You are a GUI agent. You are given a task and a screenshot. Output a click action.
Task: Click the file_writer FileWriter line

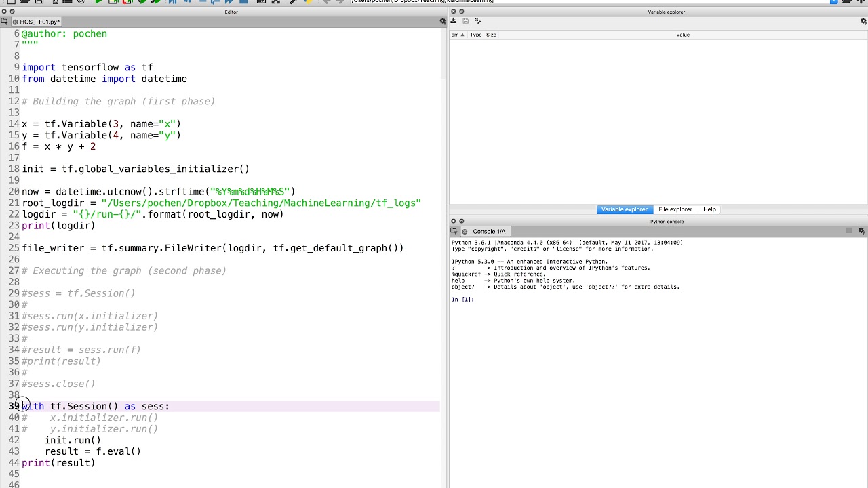[213, 248]
